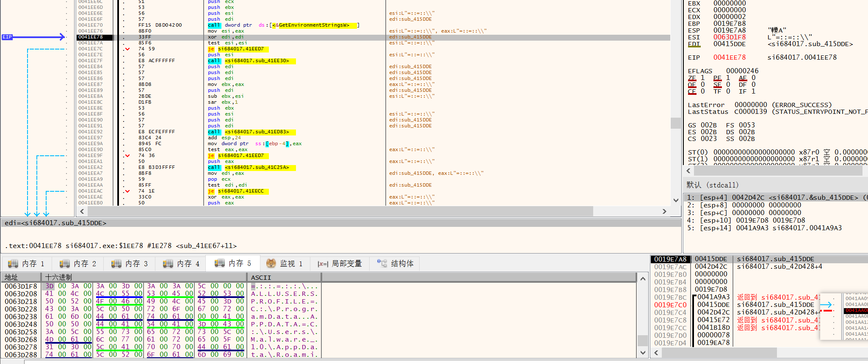Click the disassembly horizontal scroll left arrow
Screen dimensions: 868x364
point(82,211)
